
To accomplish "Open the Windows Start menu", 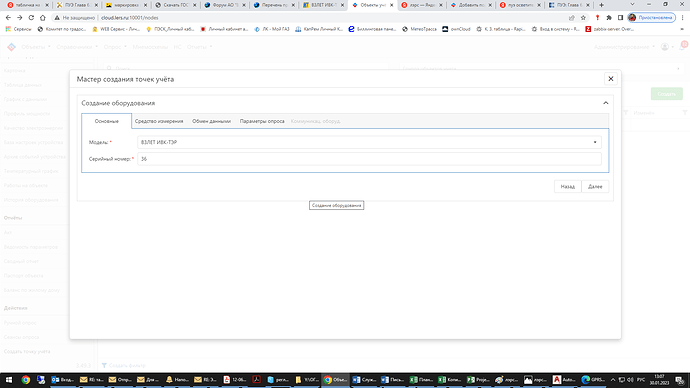I will [8, 380].
